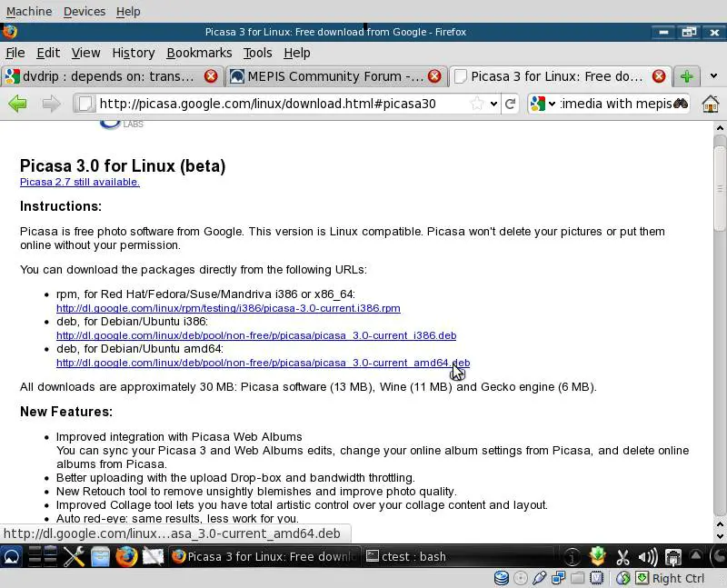Viewport: 727px width, 588px height.
Task: Open the browser home page icon
Action: coord(711,104)
